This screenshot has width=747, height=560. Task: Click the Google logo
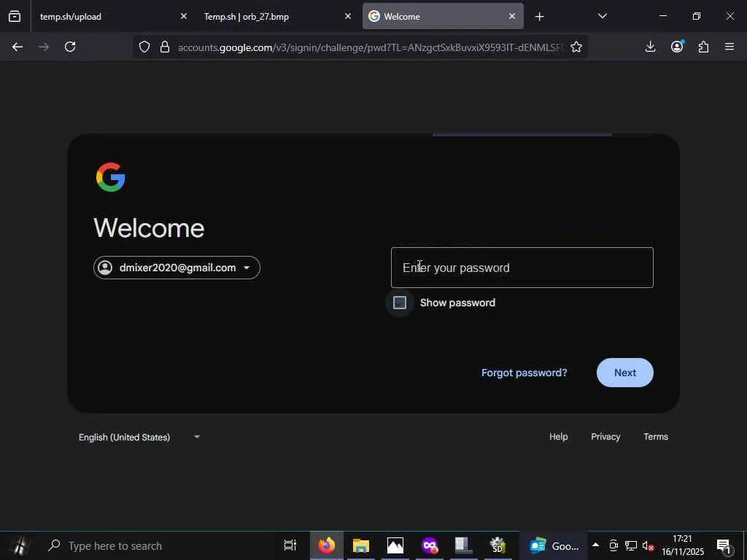tap(111, 177)
